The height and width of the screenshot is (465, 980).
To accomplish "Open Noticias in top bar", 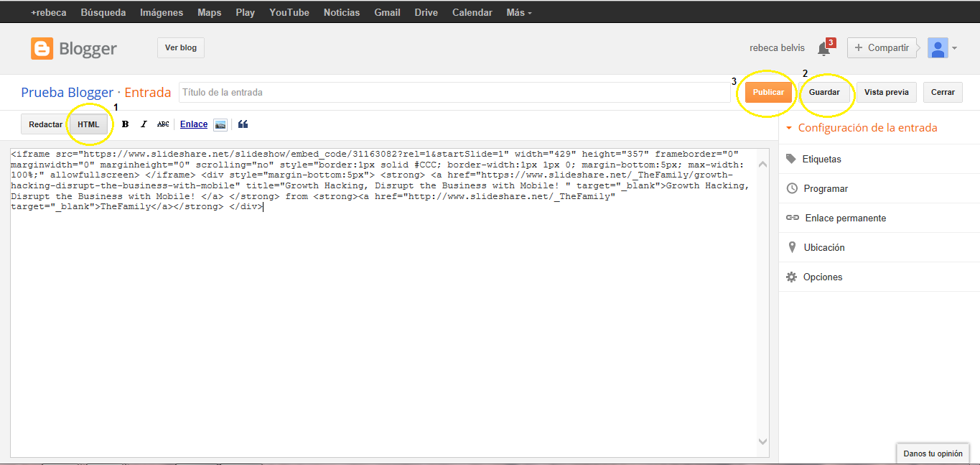I will [342, 12].
